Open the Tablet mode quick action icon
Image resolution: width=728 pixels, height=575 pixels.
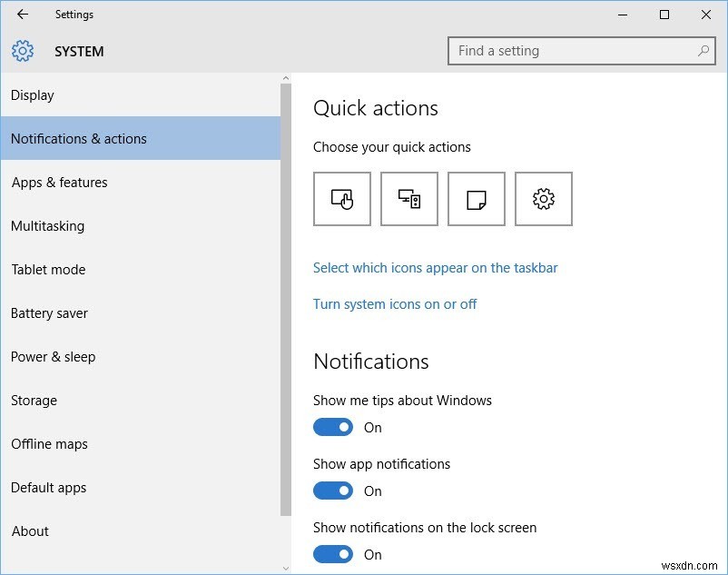(x=342, y=198)
